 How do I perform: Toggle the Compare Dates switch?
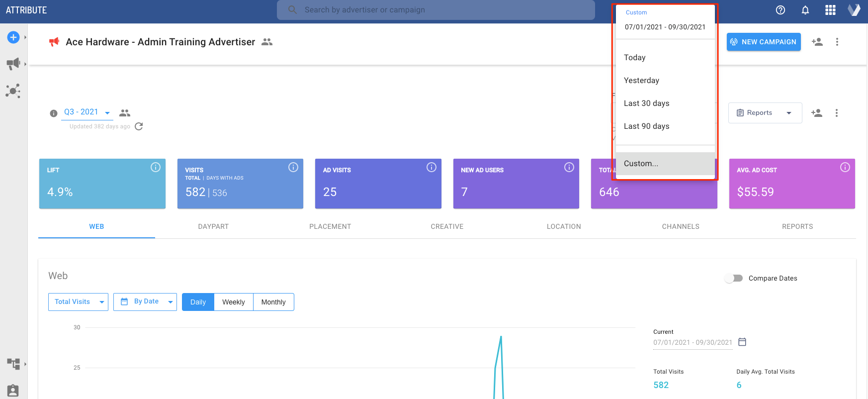click(734, 278)
